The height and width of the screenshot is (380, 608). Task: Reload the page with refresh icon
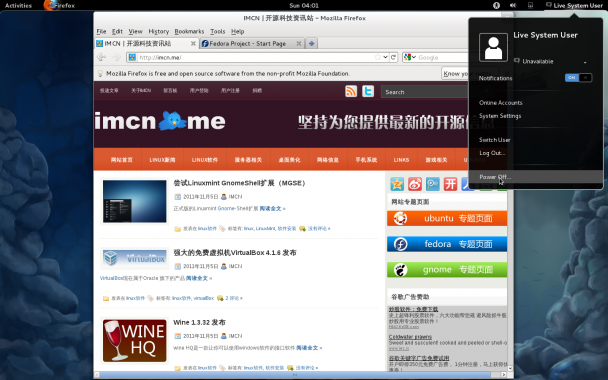394,57
